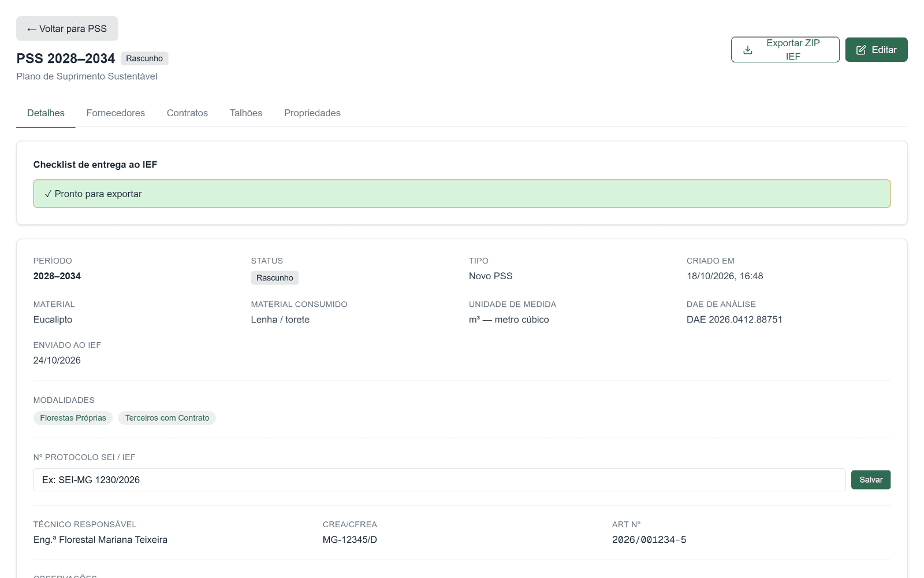Open the Talhões tab

tap(246, 113)
